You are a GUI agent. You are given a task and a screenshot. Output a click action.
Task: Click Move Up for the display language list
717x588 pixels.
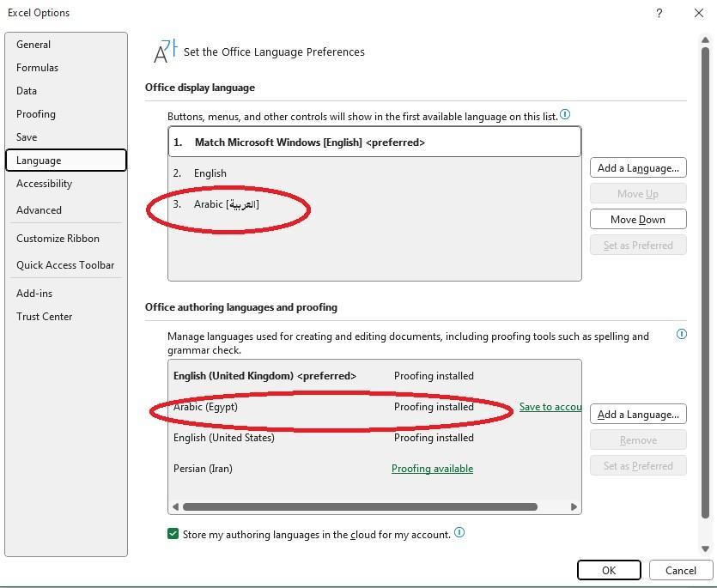point(638,193)
